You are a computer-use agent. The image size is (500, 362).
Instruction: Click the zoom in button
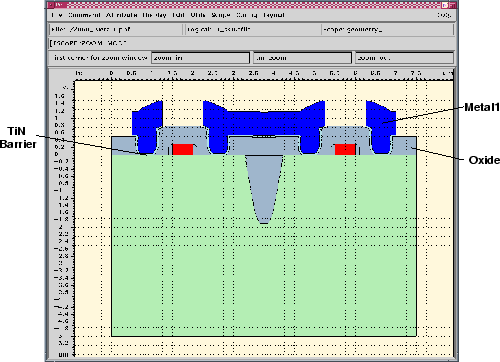coord(200,58)
